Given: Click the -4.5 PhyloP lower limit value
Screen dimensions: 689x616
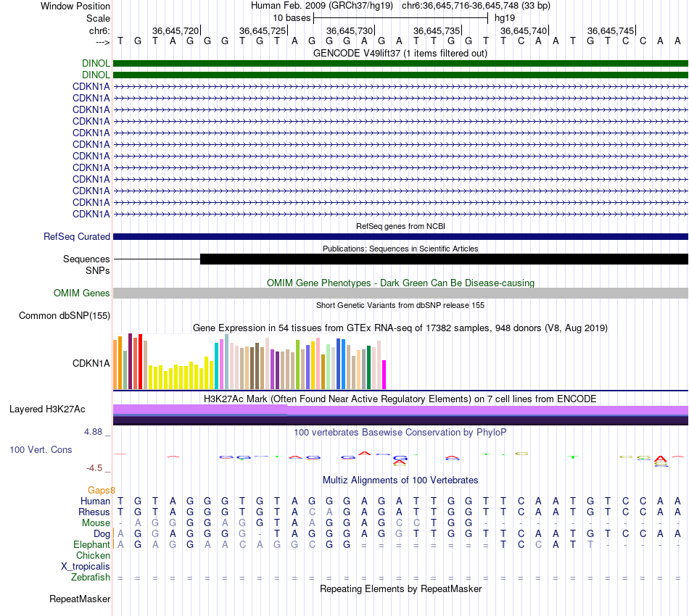Looking at the screenshot, I should pos(94,468).
